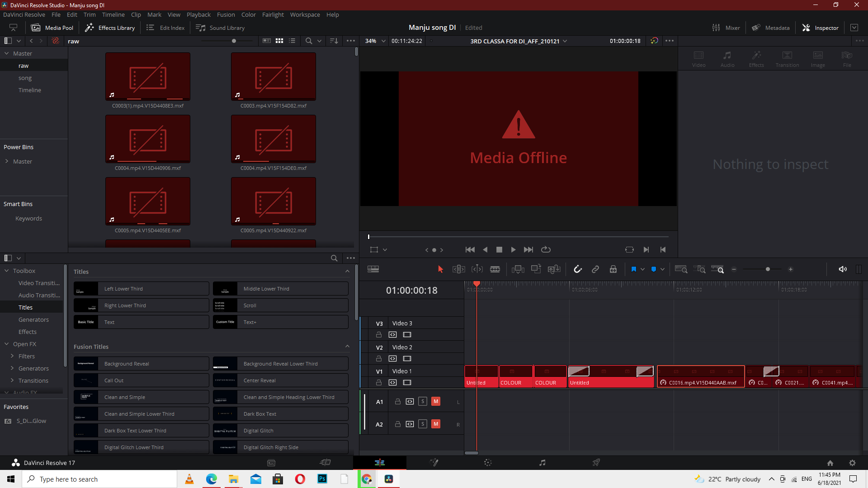Lock the Video 3 track

pyautogui.click(x=379, y=335)
